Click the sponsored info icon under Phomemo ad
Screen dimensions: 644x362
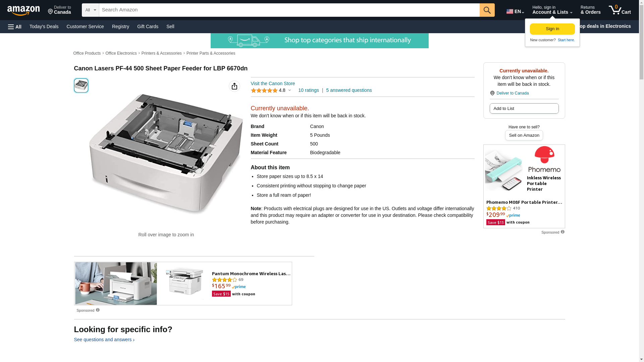coord(562,232)
